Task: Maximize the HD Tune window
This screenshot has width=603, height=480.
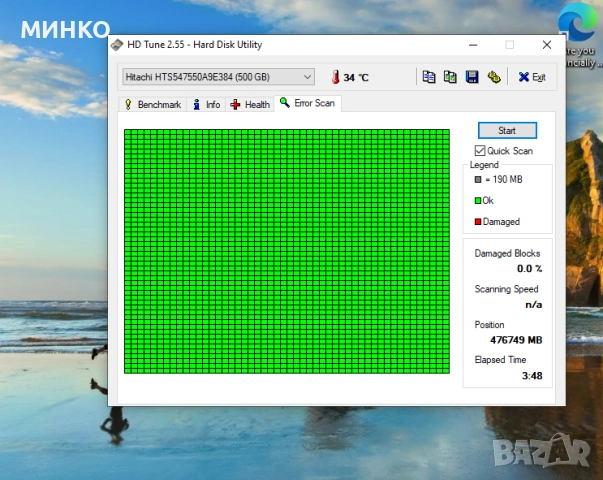Action: 509,45
